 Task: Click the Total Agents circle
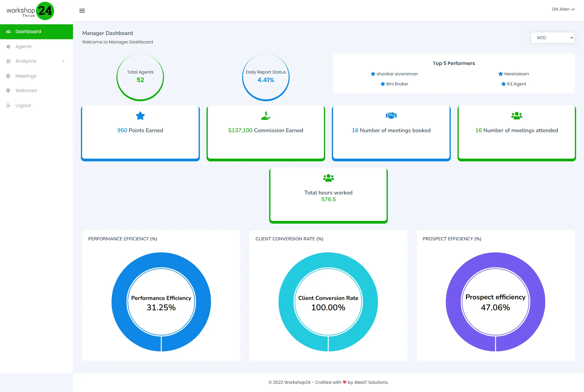(x=140, y=77)
